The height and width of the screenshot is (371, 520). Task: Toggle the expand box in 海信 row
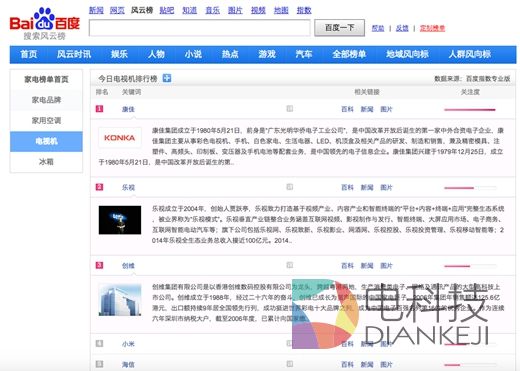(x=290, y=364)
